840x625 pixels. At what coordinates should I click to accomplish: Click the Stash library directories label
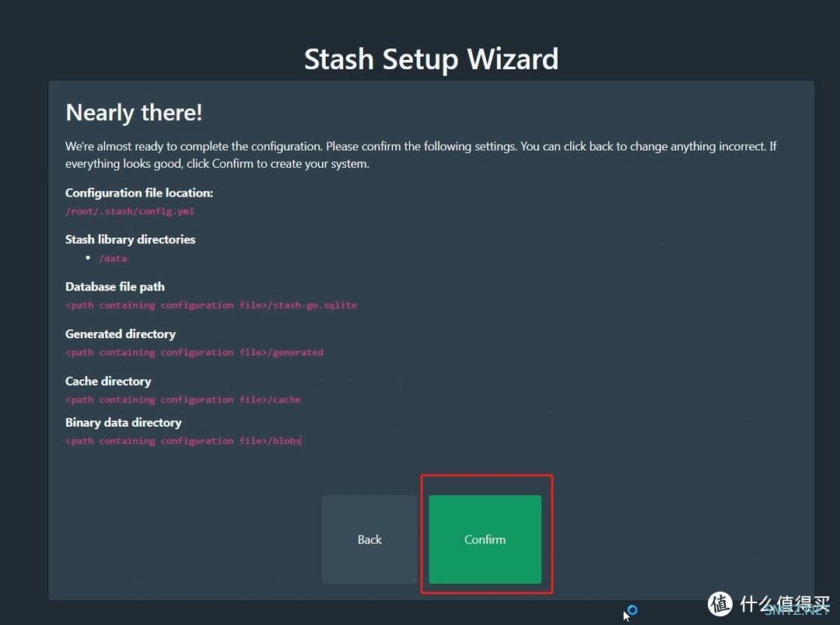click(x=130, y=239)
